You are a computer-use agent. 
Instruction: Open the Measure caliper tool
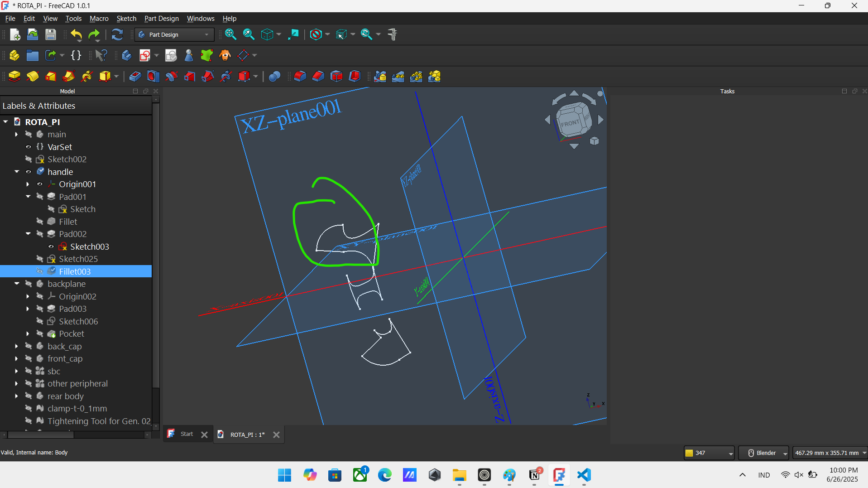point(393,34)
